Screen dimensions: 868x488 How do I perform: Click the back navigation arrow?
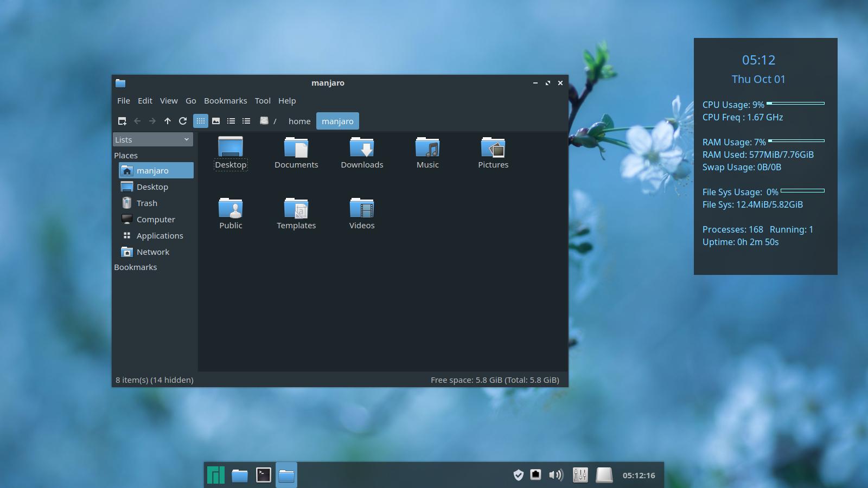pos(137,121)
